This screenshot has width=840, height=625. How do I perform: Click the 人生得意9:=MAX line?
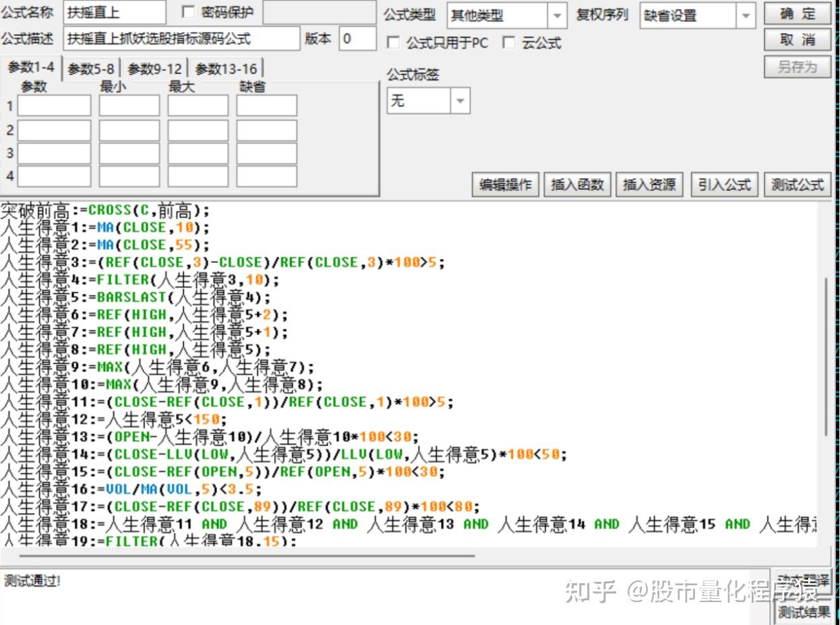[x=158, y=367]
